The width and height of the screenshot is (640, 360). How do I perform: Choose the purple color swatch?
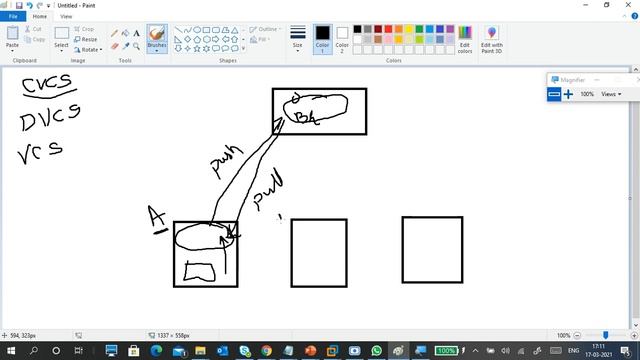click(450, 29)
